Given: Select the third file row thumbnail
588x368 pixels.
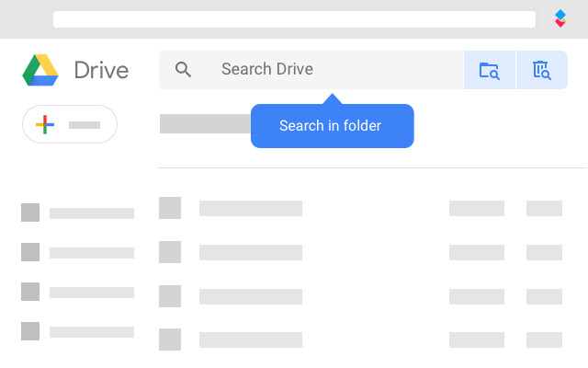Looking at the screenshot, I should pos(170,296).
